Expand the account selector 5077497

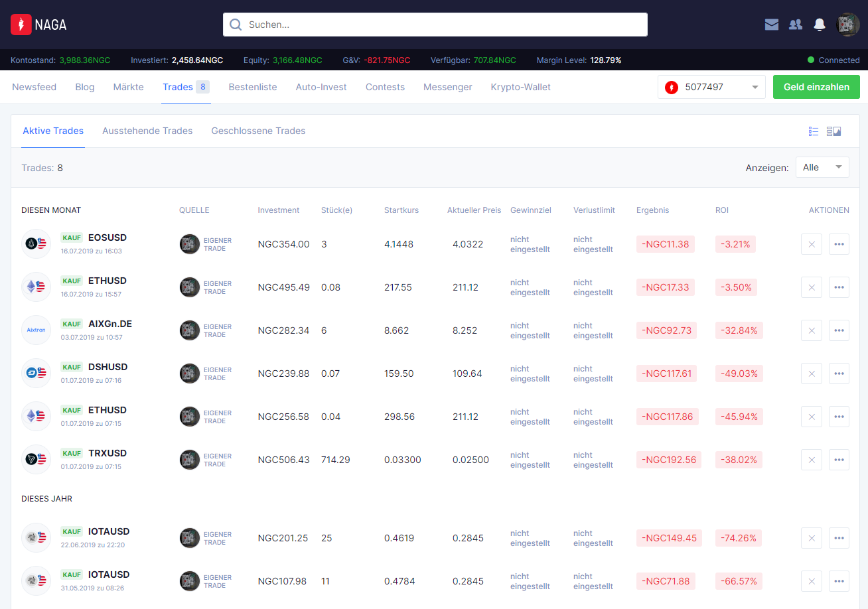711,87
